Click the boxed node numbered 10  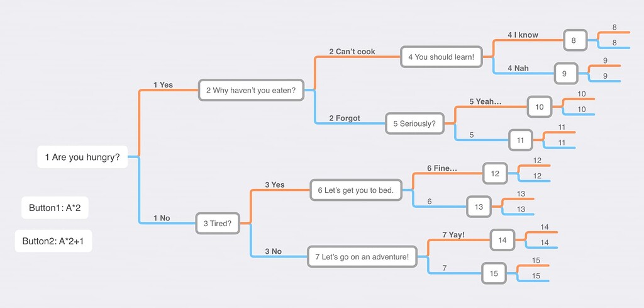539,107
